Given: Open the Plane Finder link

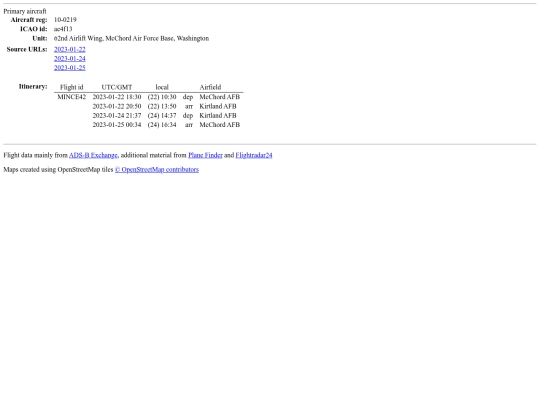Looking at the screenshot, I should click(x=205, y=155).
